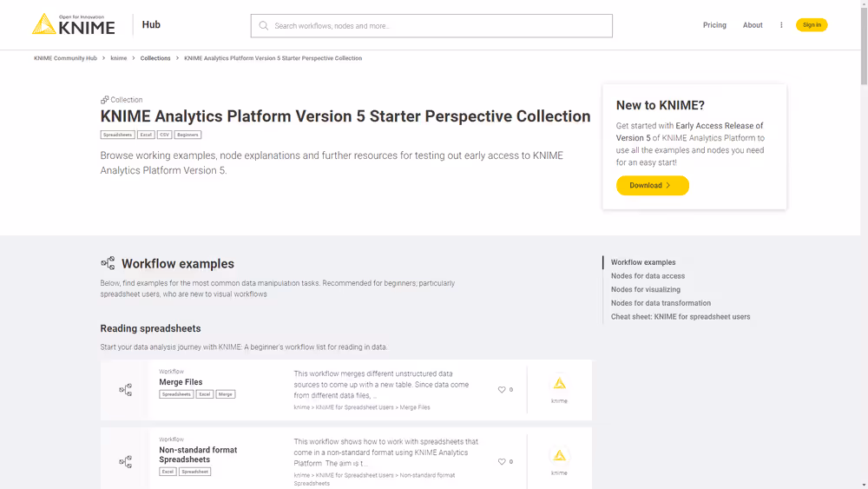
Task: Jump to Nodes for visualizing section
Action: point(646,289)
